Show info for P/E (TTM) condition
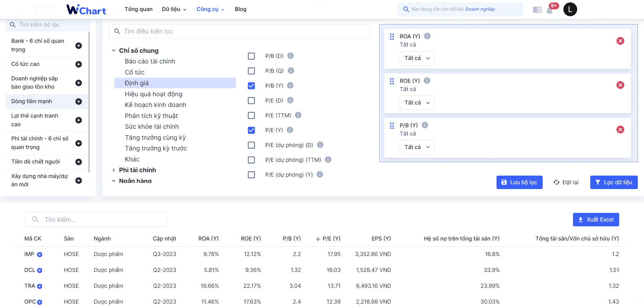Image resolution: width=644 pixels, height=305 pixels. click(298, 115)
